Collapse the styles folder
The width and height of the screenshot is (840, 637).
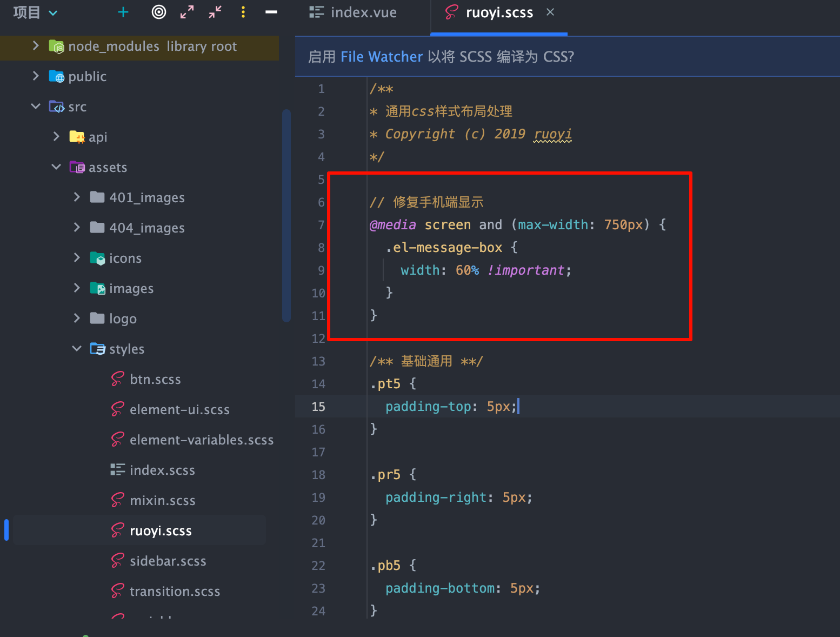coord(77,349)
